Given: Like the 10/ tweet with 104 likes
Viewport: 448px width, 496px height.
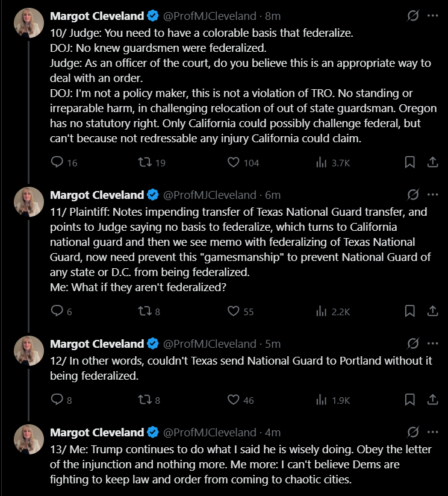Looking at the screenshot, I should [234, 162].
